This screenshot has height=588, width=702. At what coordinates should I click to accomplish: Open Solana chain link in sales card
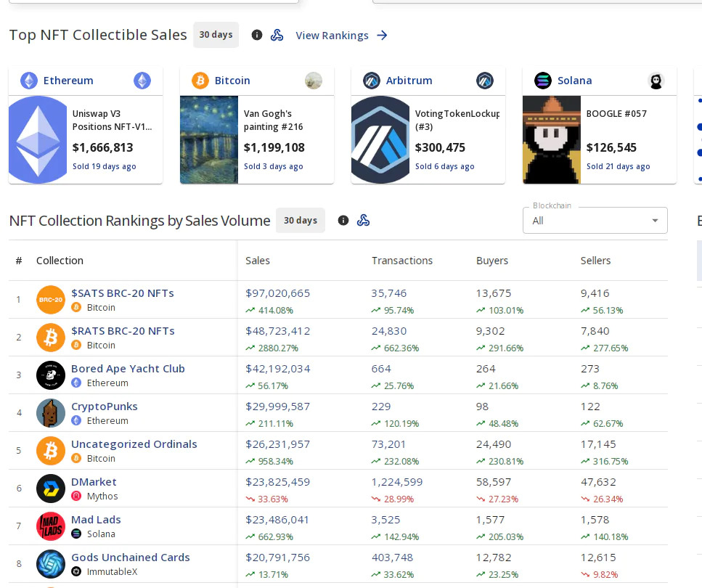pos(575,81)
